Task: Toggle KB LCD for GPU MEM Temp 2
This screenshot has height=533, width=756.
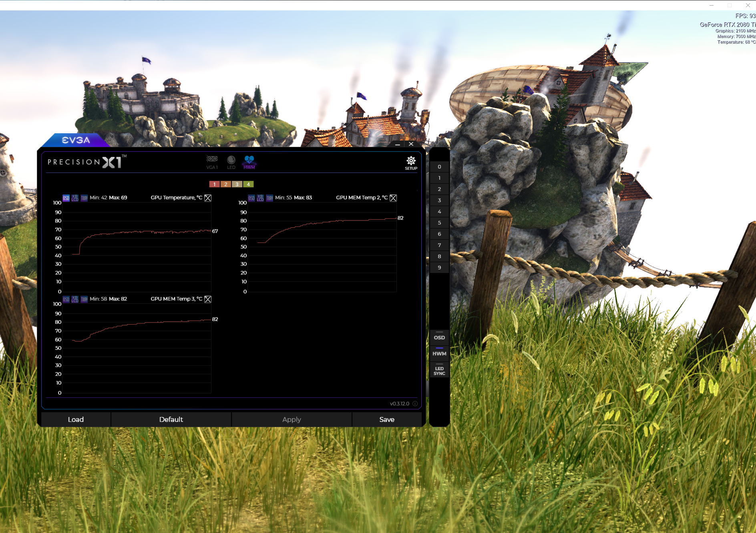Action: click(260, 198)
